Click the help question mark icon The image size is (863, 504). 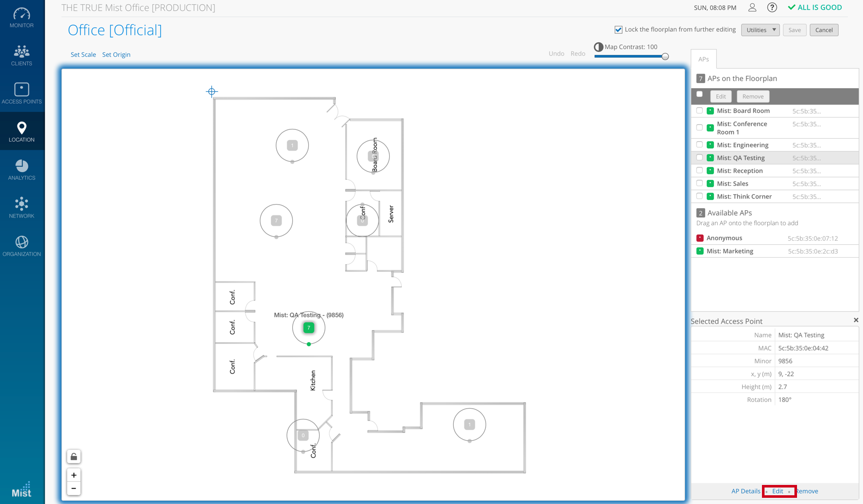pyautogui.click(x=772, y=8)
